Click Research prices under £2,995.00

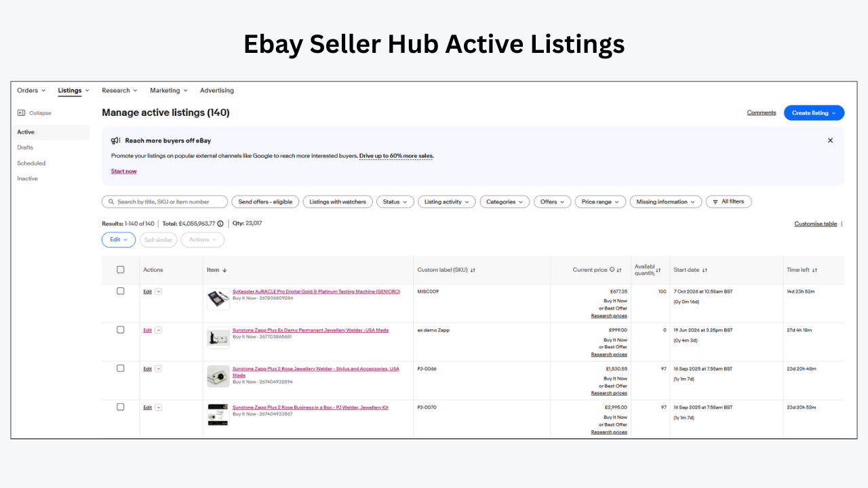[x=609, y=432]
